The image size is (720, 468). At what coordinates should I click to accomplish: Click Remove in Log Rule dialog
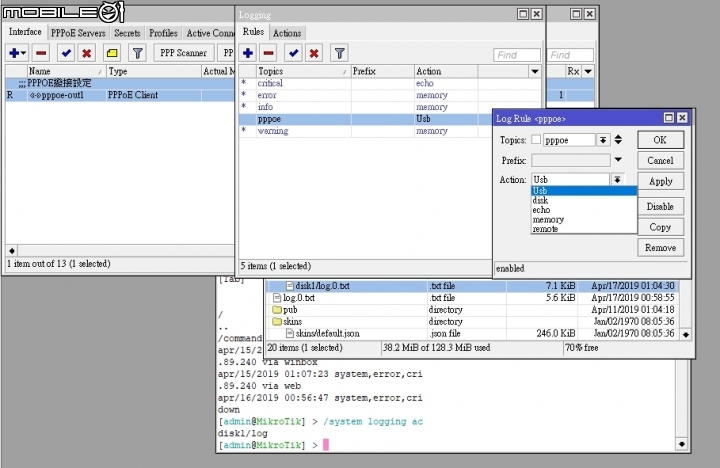(660, 248)
